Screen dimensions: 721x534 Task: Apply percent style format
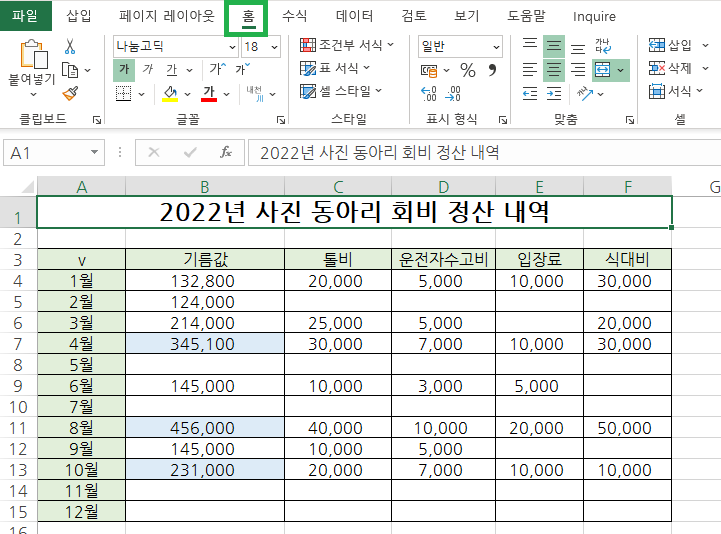468,70
